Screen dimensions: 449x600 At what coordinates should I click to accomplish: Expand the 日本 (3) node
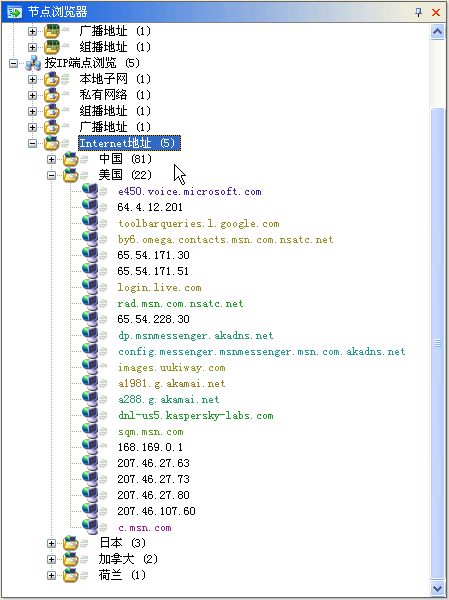51,543
